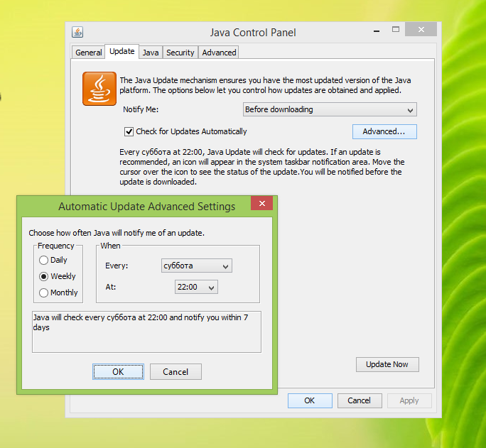Click the Java coffee cup title bar icon
The height and width of the screenshot is (448, 486).
pos(77,32)
